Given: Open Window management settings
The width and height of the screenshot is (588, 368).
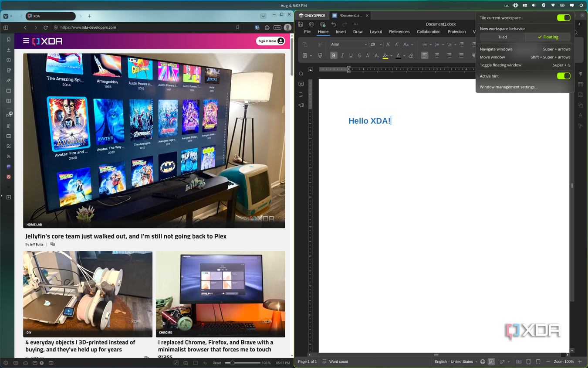Looking at the screenshot, I should [x=509, y=87].
